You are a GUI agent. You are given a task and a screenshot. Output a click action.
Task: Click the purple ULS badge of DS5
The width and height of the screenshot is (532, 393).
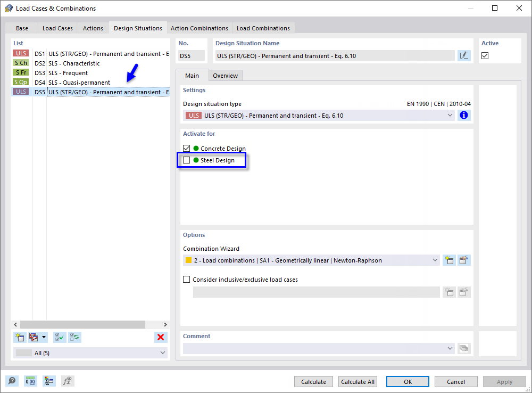pyautogui.click(x=21, y=92)
